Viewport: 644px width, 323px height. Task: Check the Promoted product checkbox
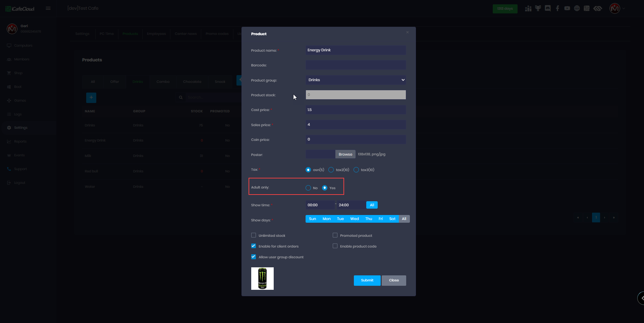[x=335, y=235]
